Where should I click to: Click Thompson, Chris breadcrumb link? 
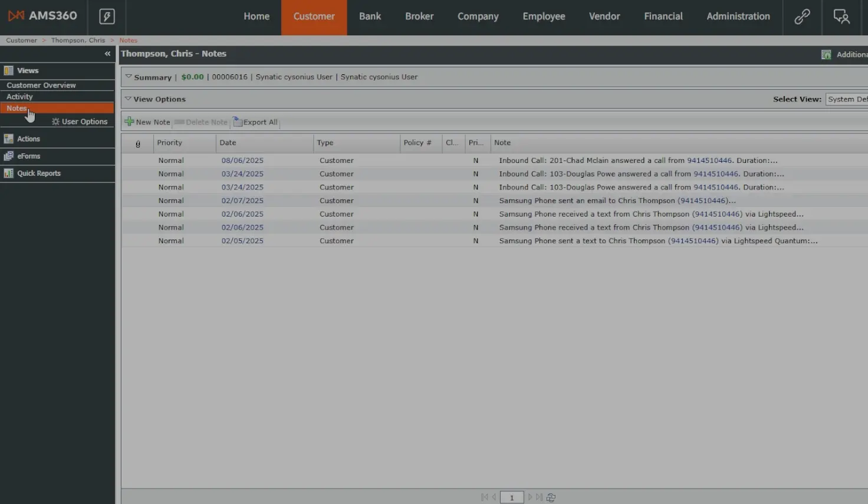click(78, 40)
